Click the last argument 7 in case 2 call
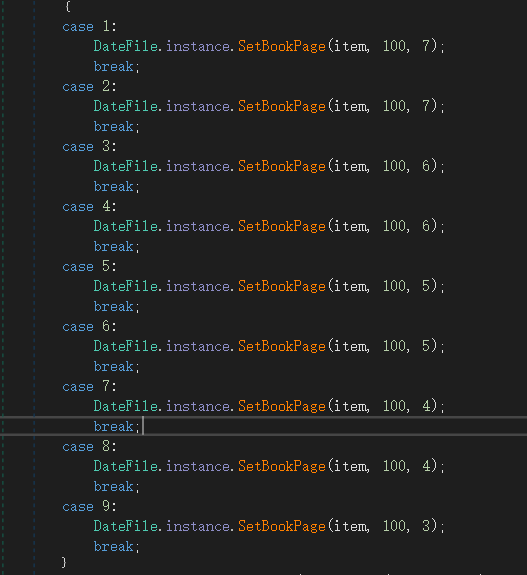The width and height of the screenshot is (527, 575). pos(425,106)
